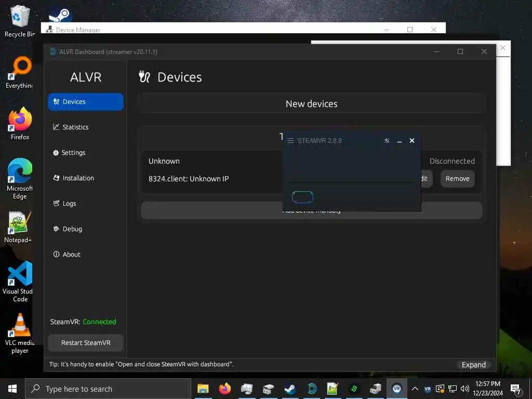
Task: Close the SteamVR status window
Action: coord(412,140)
